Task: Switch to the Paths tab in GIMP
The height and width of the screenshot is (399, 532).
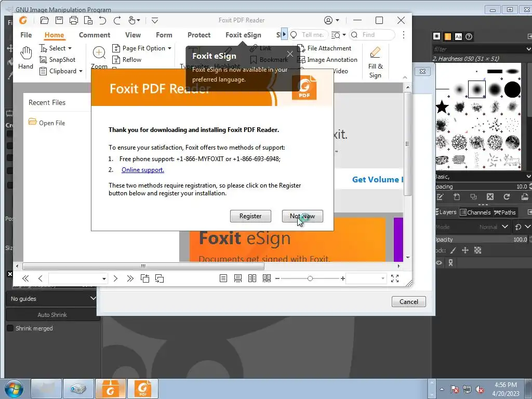Action: click(505, 212)
